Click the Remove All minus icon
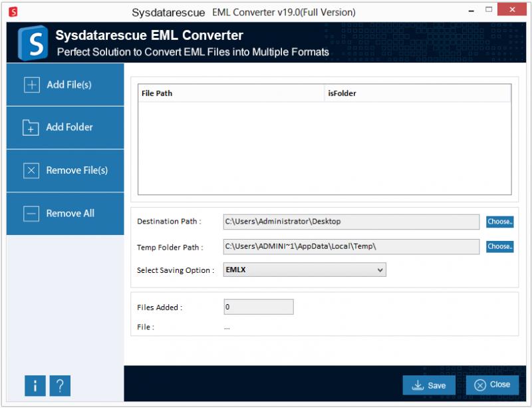Screen dimensions: 532x408 31,214
